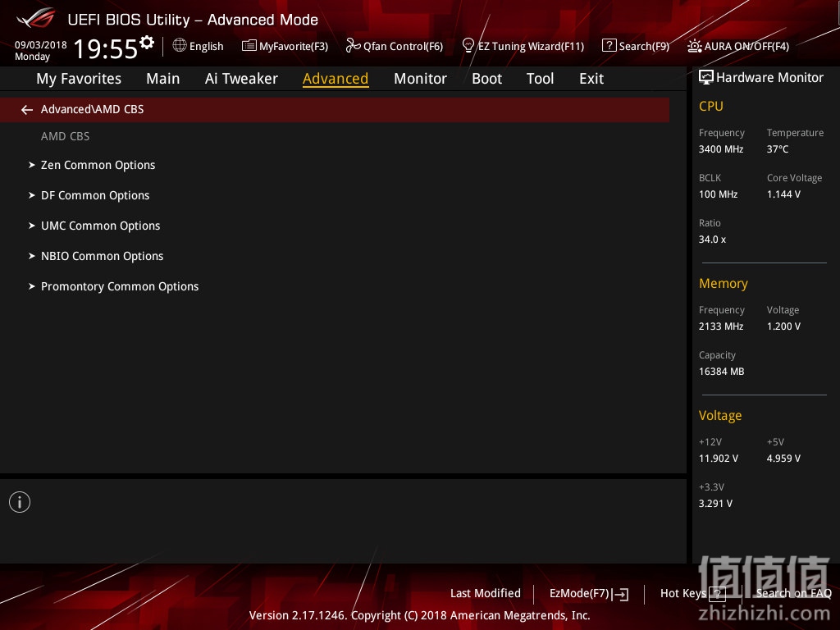Click the +3.3V value 3.291 V

[715, 504]
